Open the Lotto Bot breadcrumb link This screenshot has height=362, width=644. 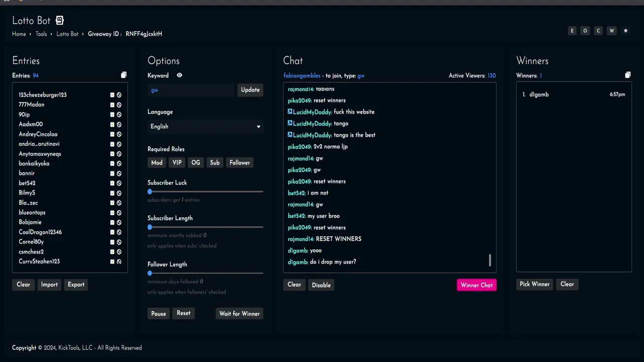coord(67,34)
